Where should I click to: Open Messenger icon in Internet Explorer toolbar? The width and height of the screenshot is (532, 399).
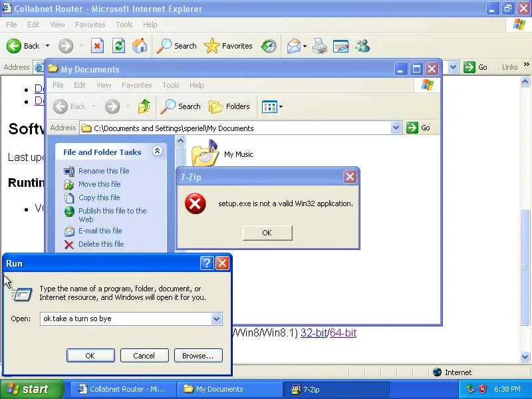click(x=362, y=46)
